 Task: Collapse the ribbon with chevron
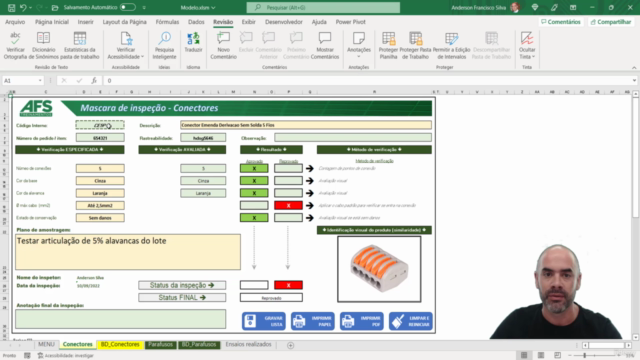[x=634, y=68]
